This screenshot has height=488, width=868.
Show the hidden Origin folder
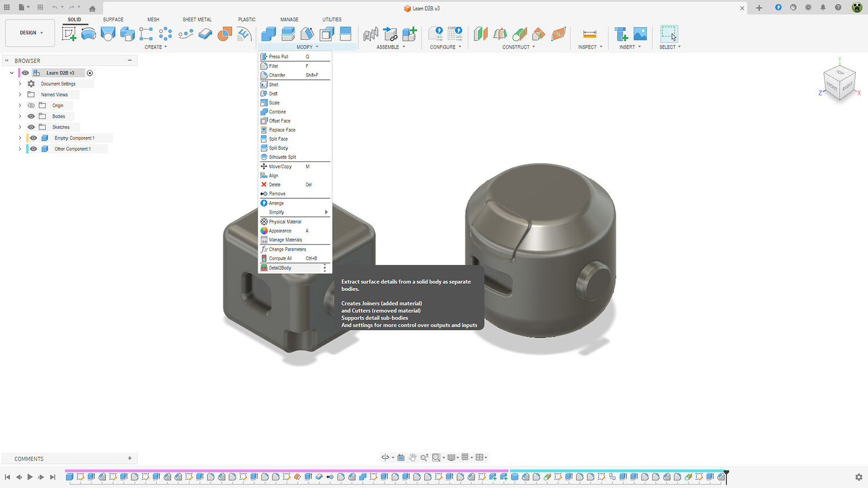click(31, 105)
